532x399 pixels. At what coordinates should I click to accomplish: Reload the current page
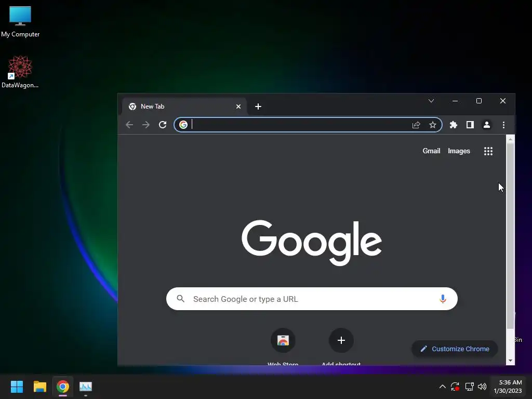[163, 125]
